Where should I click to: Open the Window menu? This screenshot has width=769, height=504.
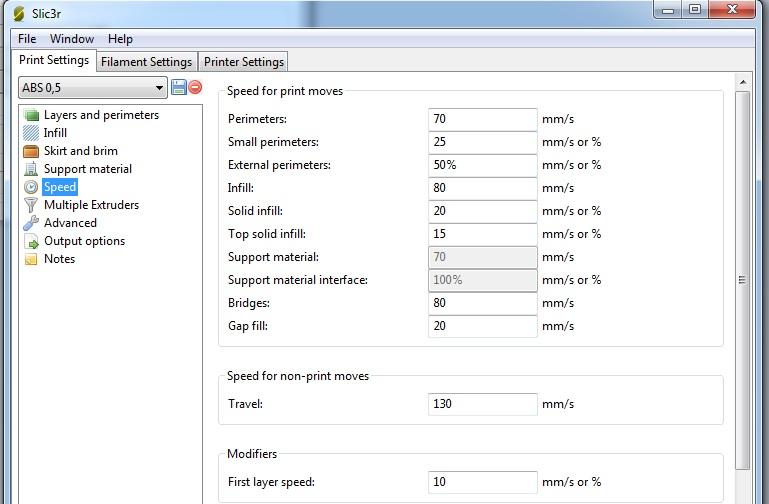point(72,39)
